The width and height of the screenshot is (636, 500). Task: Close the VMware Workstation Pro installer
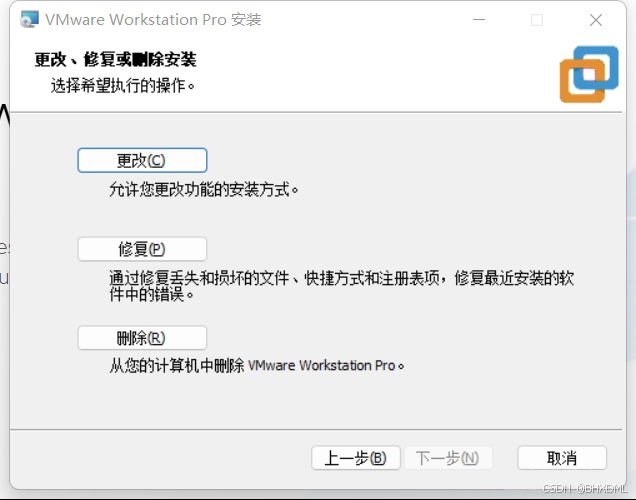596,19
